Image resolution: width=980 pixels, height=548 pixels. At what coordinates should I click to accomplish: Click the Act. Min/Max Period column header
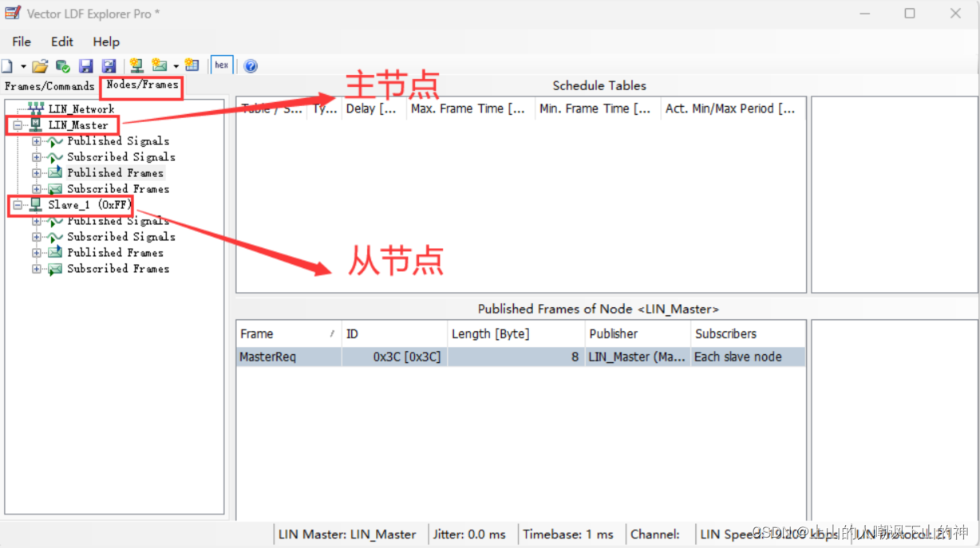(733, 108)
